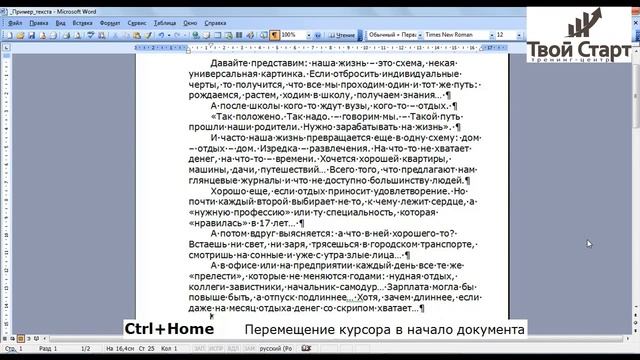Click the Print icon in toolbar
The image size is (640, 360).
click(67, 36)
